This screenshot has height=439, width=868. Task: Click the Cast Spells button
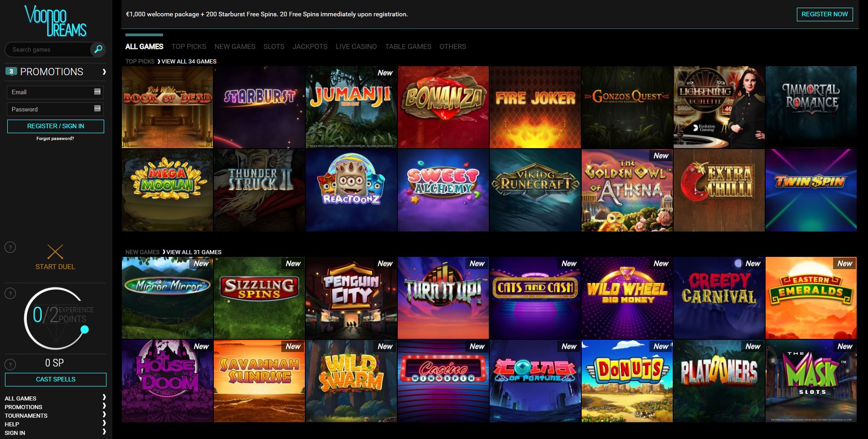pyautogui.click(x=56, y=379)
